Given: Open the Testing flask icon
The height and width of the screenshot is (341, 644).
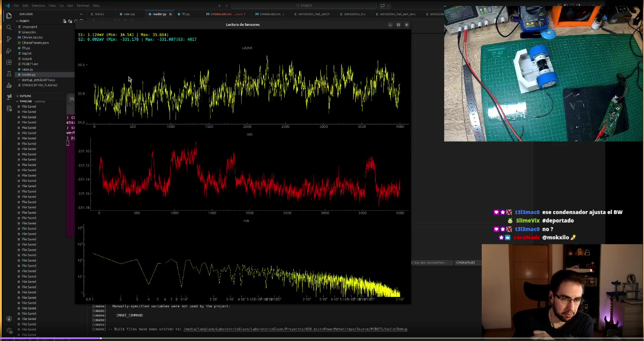Looking at the screenshot, I should (x=9, y=74).
